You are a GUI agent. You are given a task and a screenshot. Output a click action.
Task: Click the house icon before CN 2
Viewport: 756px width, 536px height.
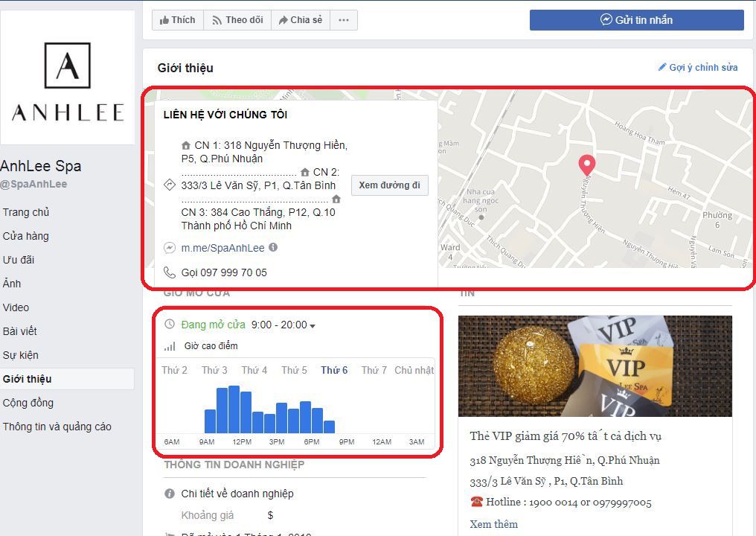point(305,172)
